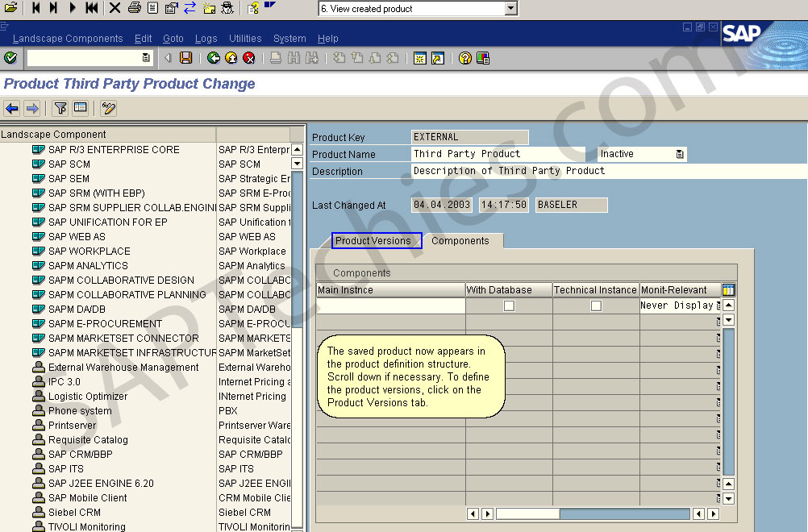808x532 pixels.
Task: Open the Goto menu
Action: pos(173,39)
